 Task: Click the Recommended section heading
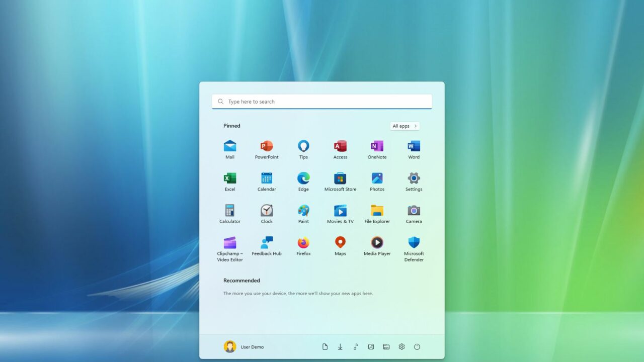(242, 281)
